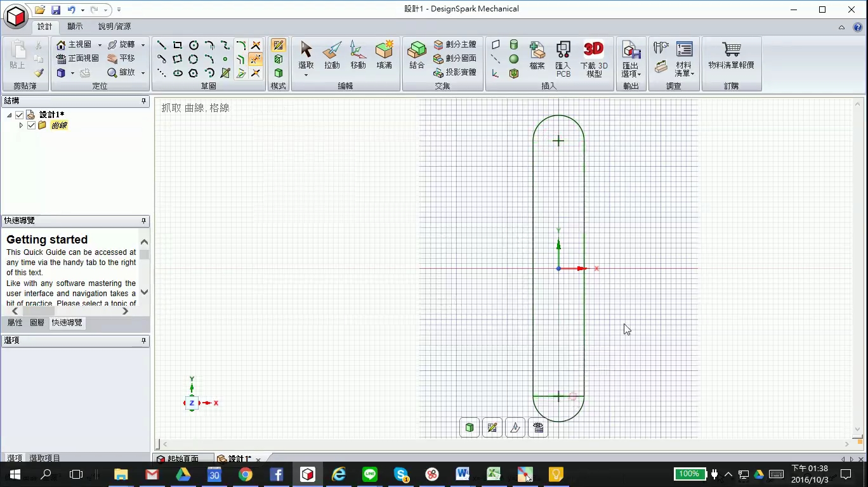Select the Rectangle sketch tool

click(x=178, y=45)
